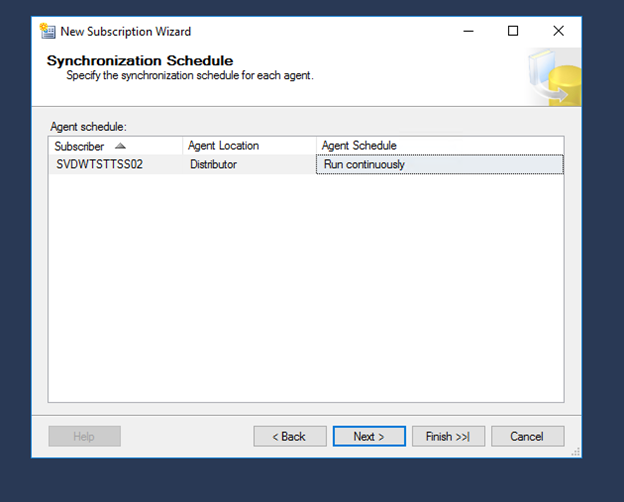Minimize the New Subscription Wizard window
Image resolution: width=624 pixels, height=502 pixels.
(468, 31)
